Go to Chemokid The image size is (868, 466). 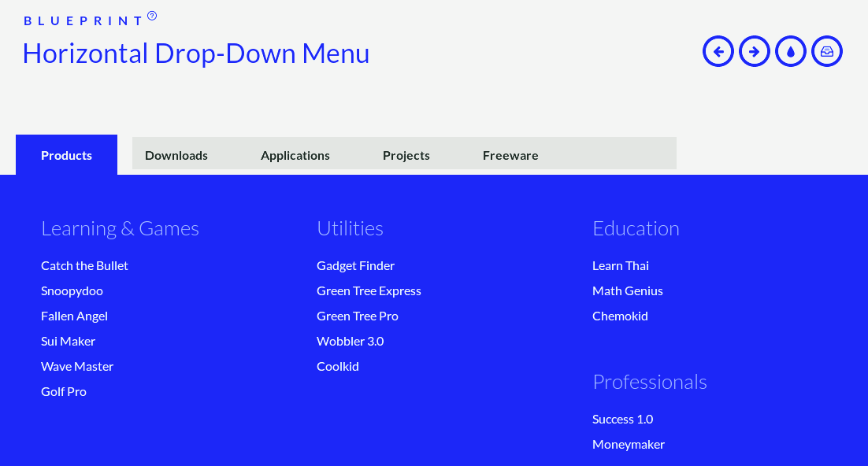[620, 316]
